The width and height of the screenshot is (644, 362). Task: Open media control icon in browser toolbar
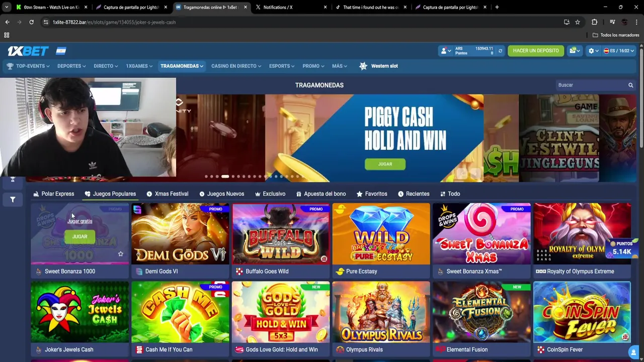(612, 22)
